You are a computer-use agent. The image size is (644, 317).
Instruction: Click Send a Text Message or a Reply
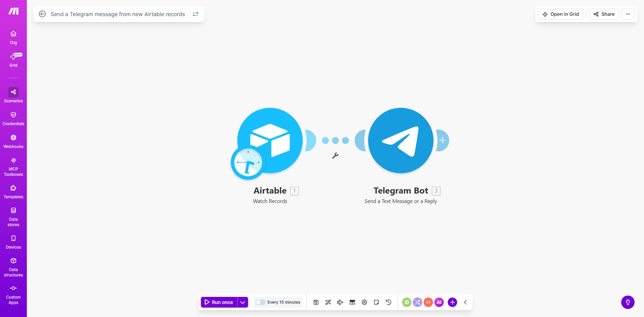pyautogui.click(x=401, y=201)
